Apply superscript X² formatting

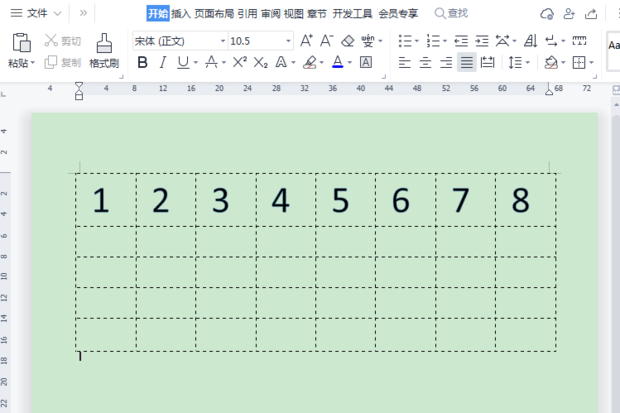tap(240, 62)
